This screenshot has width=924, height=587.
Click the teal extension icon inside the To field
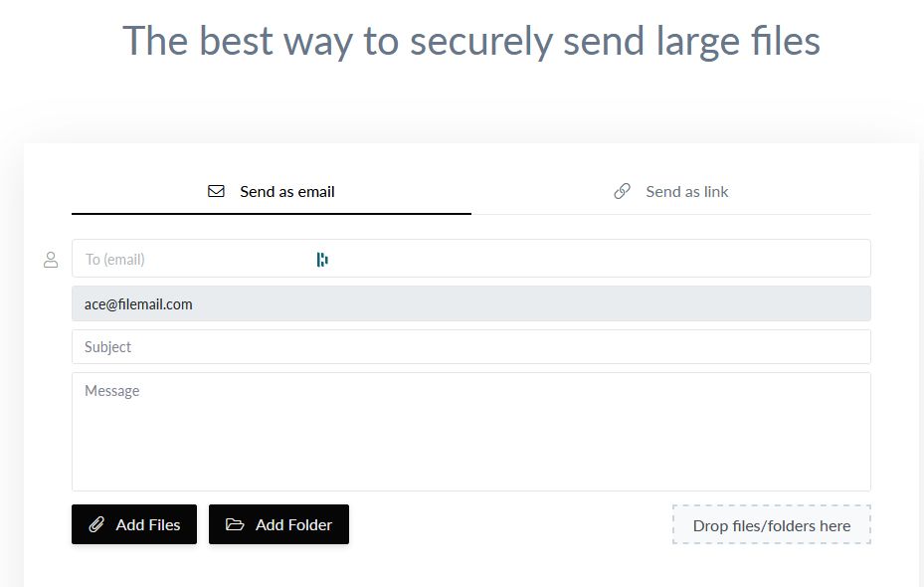pyautogui.click(x=321, y=259)
